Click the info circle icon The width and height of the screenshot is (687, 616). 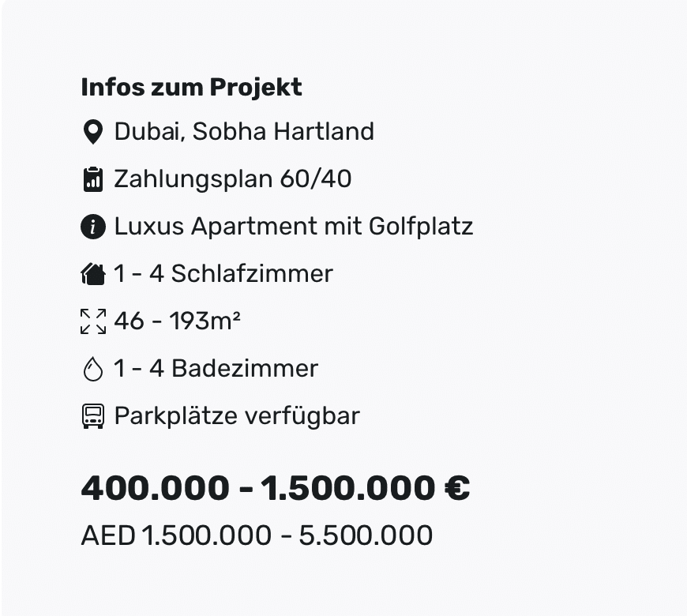click(93, 227)
